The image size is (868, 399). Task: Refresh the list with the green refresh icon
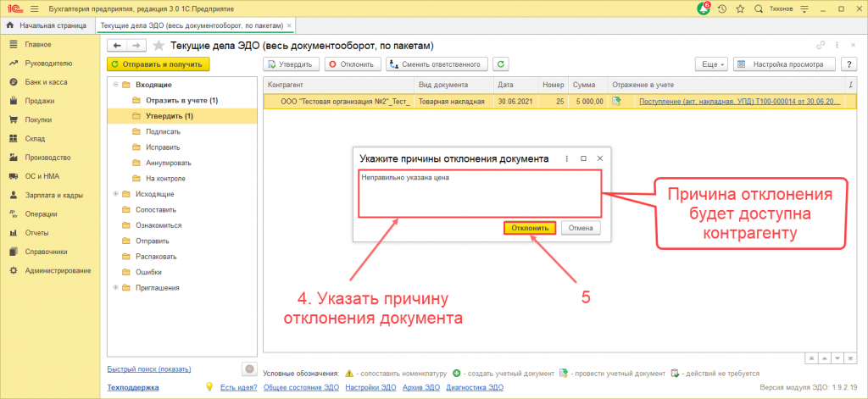pos(500,64)
